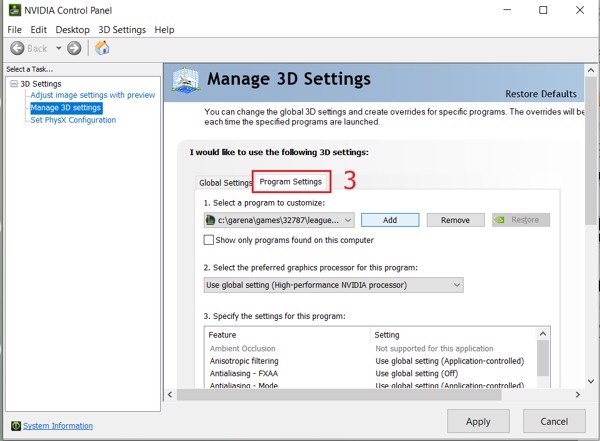Image resolution: width=600 pixels, height=441 pixels.
Task: Click Use global setting (Off) value
Action: [x=417, y=373]
